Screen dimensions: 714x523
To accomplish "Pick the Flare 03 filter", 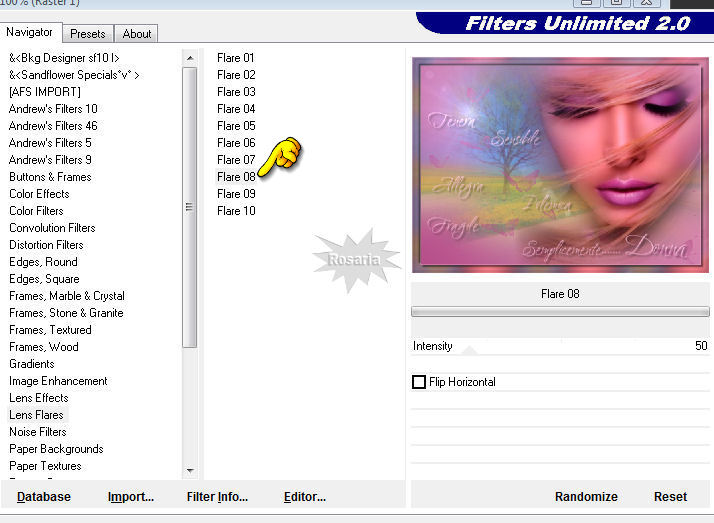I will (x=236, y=91).
